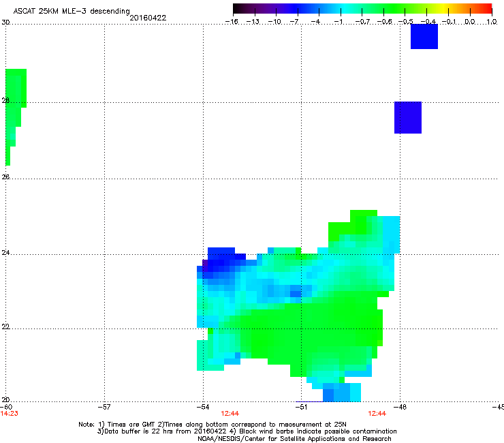Click longitude axis label -51
Screen dimensions: 504x443
tap(301, 407)
